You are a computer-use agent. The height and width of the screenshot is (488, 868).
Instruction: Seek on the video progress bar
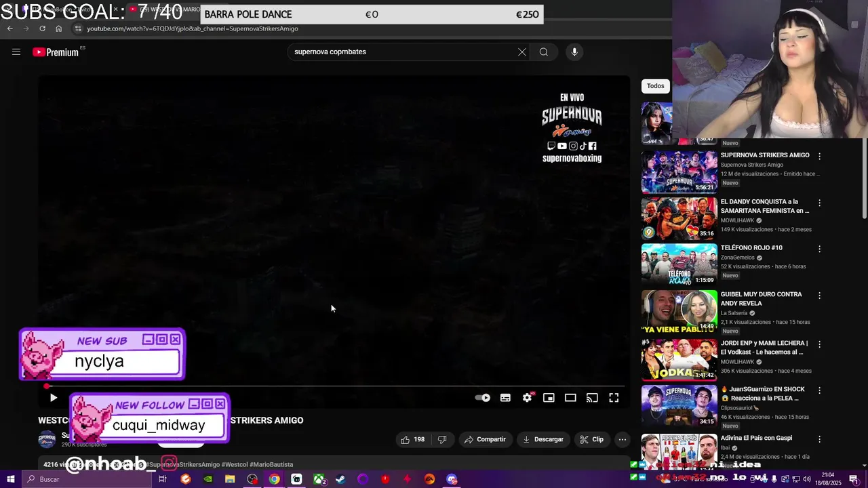coord(334,386)
